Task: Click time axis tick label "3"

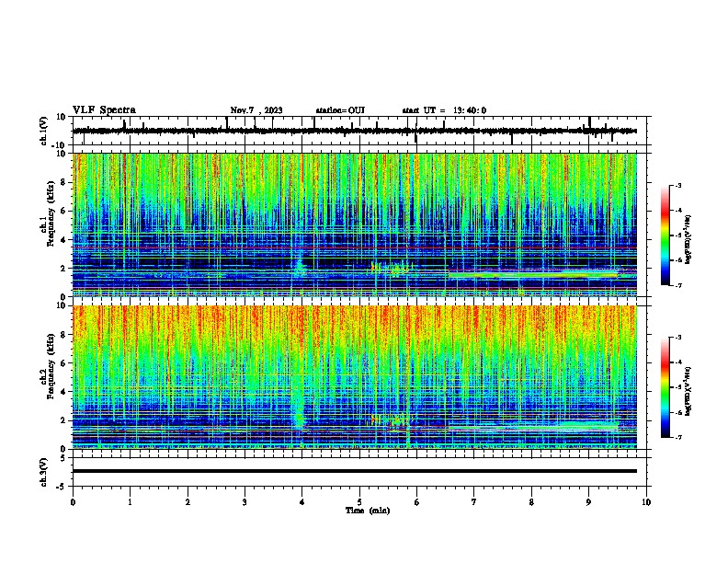Action: point(245,502)
